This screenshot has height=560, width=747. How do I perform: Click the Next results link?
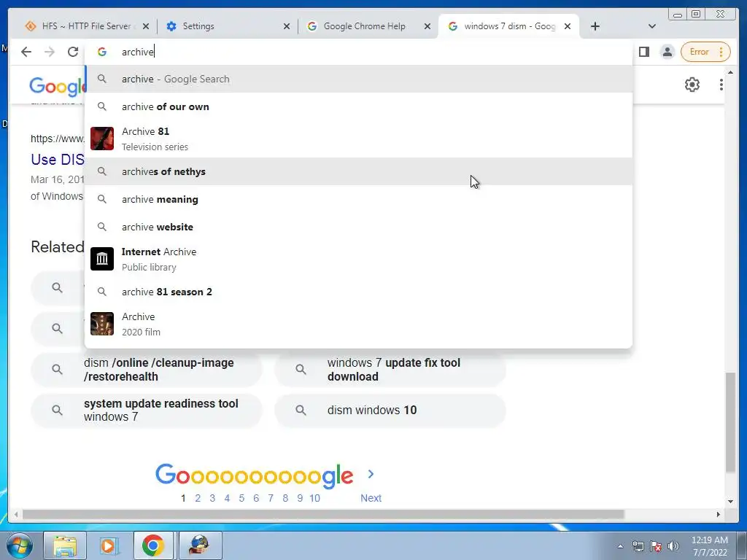pyautogui.click(x=371, y=498)
